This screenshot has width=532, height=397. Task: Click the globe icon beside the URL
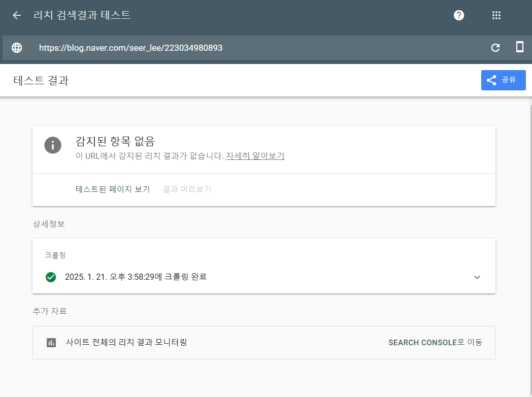[17, 48]
